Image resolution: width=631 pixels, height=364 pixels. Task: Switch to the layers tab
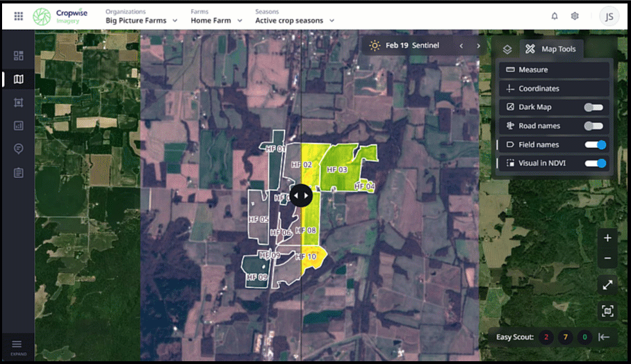[x=507, y=49]
